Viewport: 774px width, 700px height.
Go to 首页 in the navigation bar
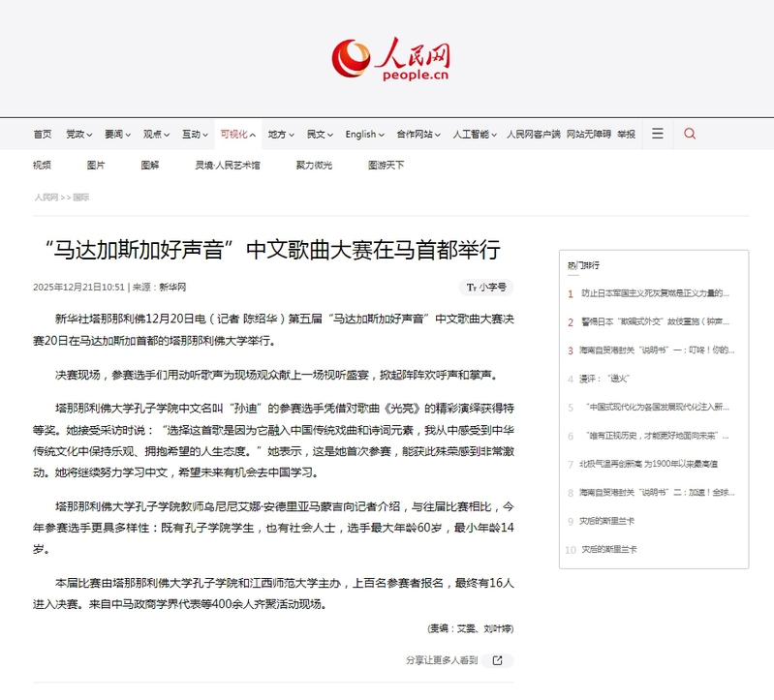click(43, 135)
